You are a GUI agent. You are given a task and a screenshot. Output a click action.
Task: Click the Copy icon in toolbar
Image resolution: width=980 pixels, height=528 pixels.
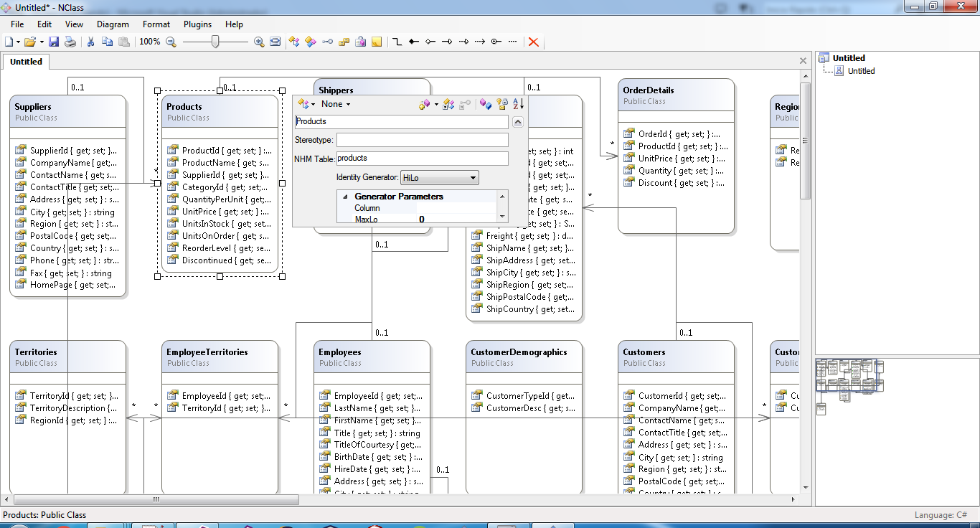[x=108, y=42]
